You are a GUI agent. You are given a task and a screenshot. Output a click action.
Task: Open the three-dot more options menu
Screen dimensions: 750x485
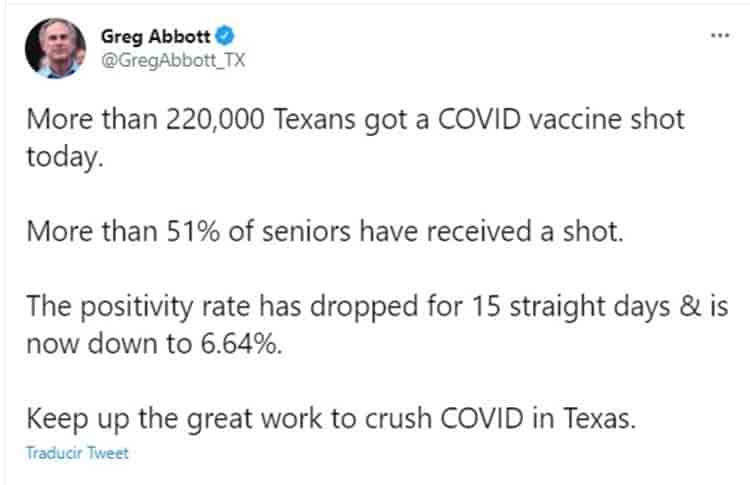[719, 35]
